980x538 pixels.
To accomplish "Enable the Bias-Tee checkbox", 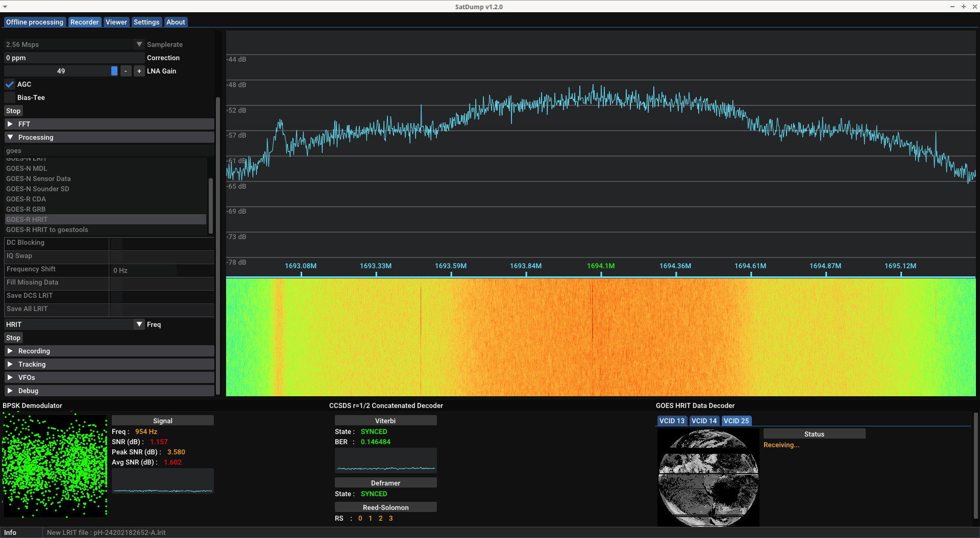I will coord(10,97).
